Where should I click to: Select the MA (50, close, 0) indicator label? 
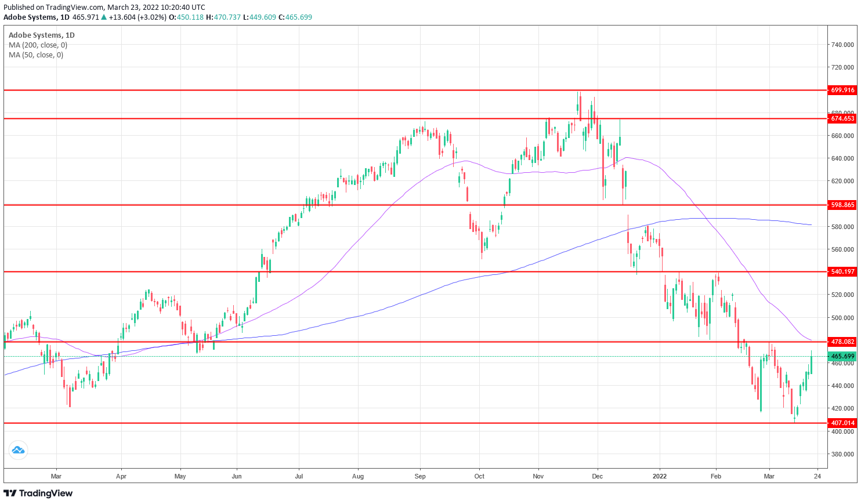[x=36, y=55]
